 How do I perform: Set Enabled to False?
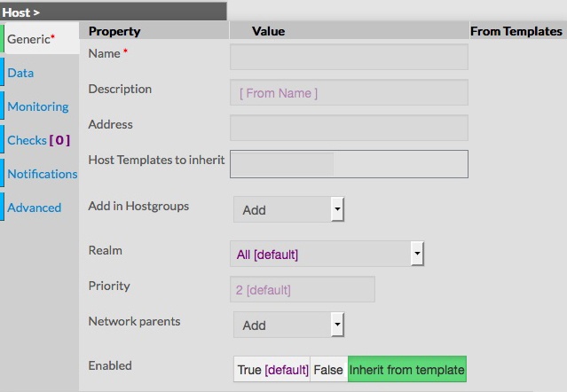(x=328, y=370)
